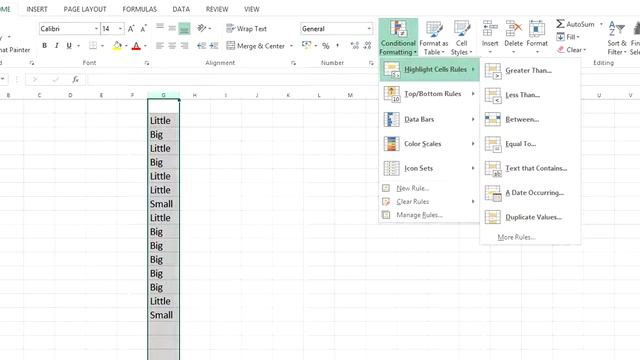The height and width of the screenshot is (360, 640).
Task: Click Increase Indent icon
Action: click(214, 46)
